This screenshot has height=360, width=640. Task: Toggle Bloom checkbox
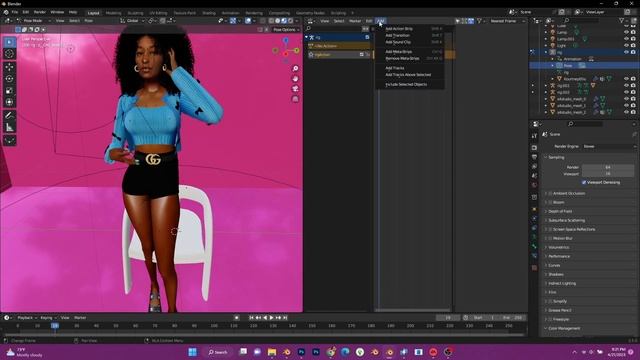click(550, 202)
